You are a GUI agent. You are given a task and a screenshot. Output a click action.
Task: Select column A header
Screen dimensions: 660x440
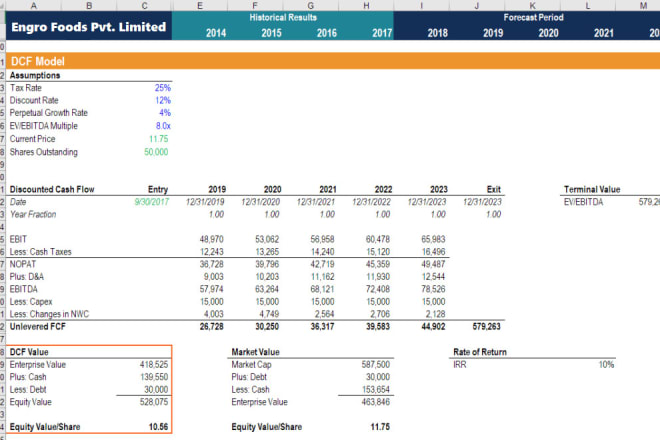(34, 5)
